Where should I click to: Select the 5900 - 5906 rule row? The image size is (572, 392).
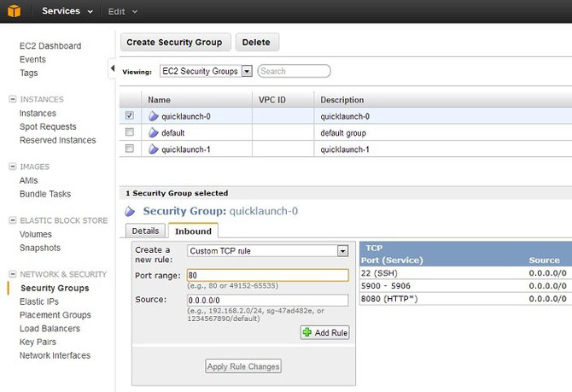pos(465,286)
